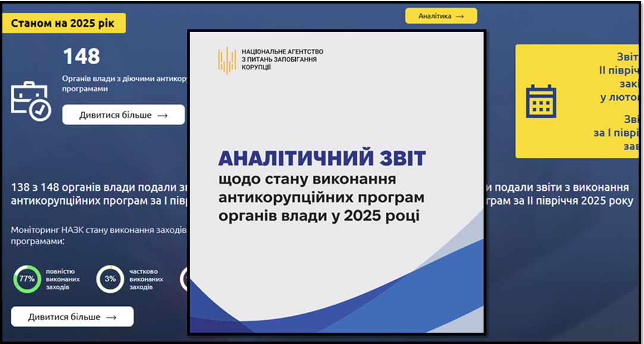Click the partially hidden third progress circle
This screenshot has width=644, height=344.
pyautogui.click(x=184, y=279)
